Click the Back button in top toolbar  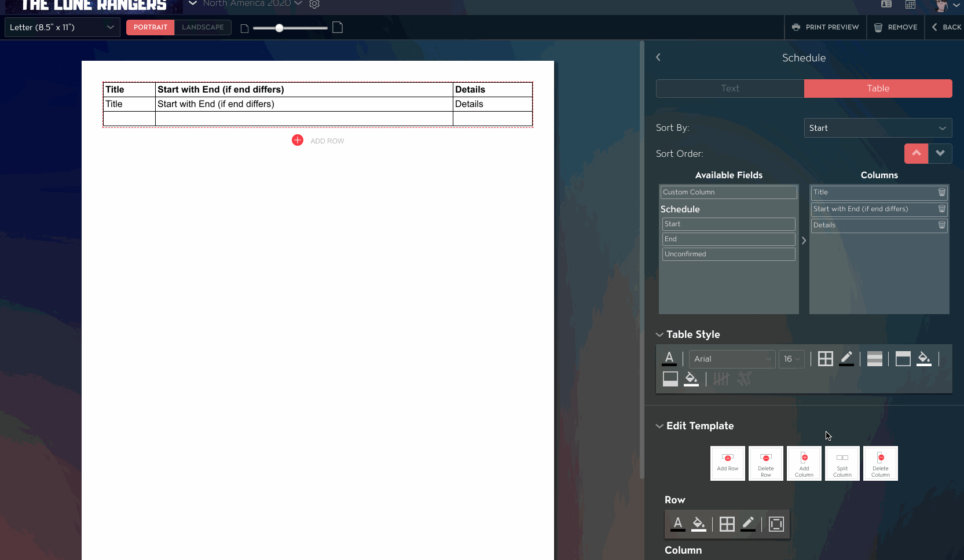pyautogui.click(x=946, y=27)
